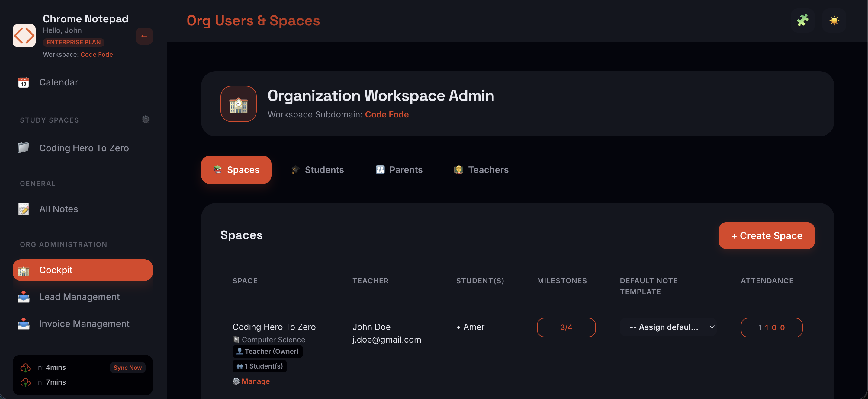
Task: Click Computer Science subject text
Action: coord(273,340)
